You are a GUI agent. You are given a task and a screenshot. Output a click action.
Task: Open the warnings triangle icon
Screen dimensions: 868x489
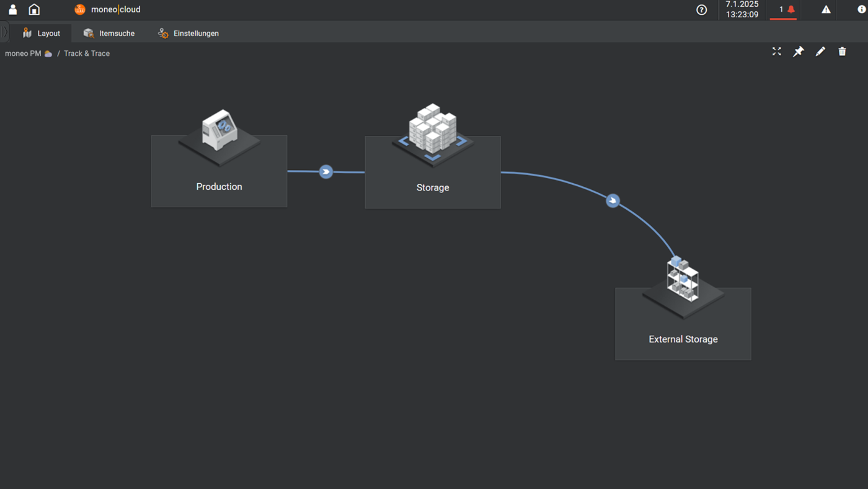[x=826, y=9]
